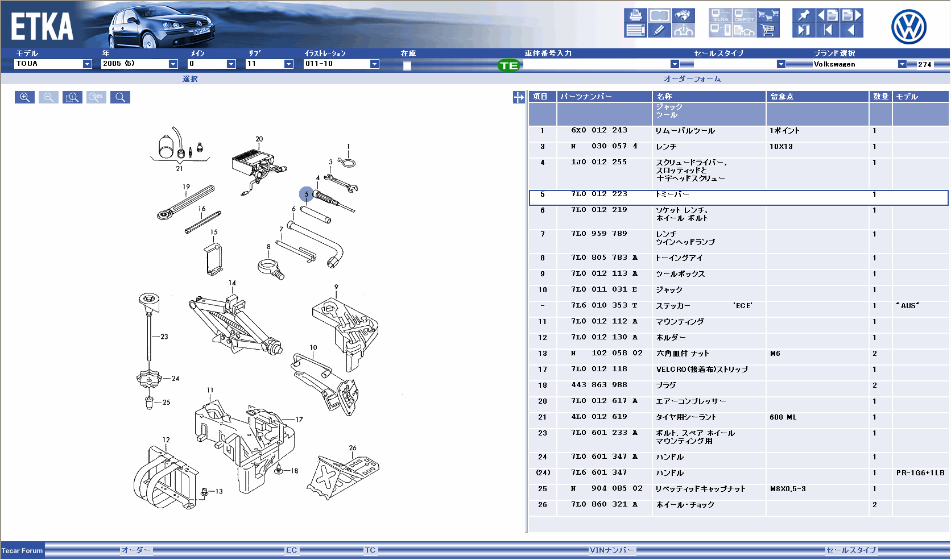Image resolution: width=951 pixels, height=560 pixels.
Task: Click the Tecar Forum label
Action: (x=22, y=550)
